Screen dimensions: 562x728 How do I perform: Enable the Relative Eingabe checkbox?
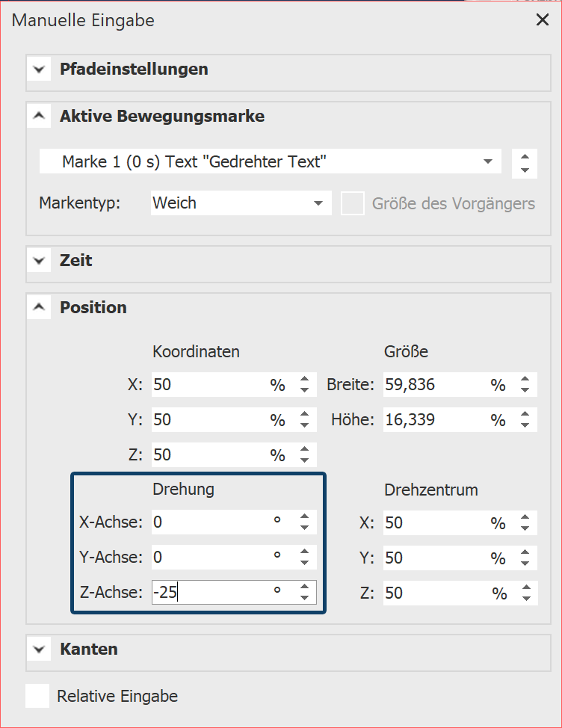(x=37, y=696)
